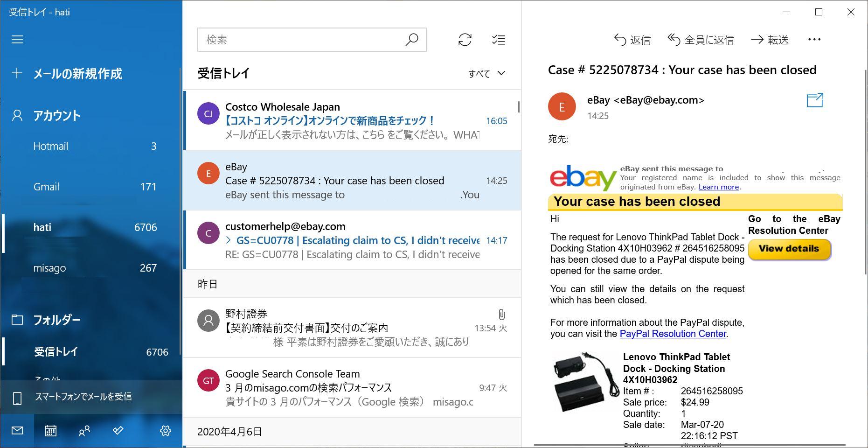Click the フォルダー section header
Screen dimensions: 868x448
coord(56,320)
